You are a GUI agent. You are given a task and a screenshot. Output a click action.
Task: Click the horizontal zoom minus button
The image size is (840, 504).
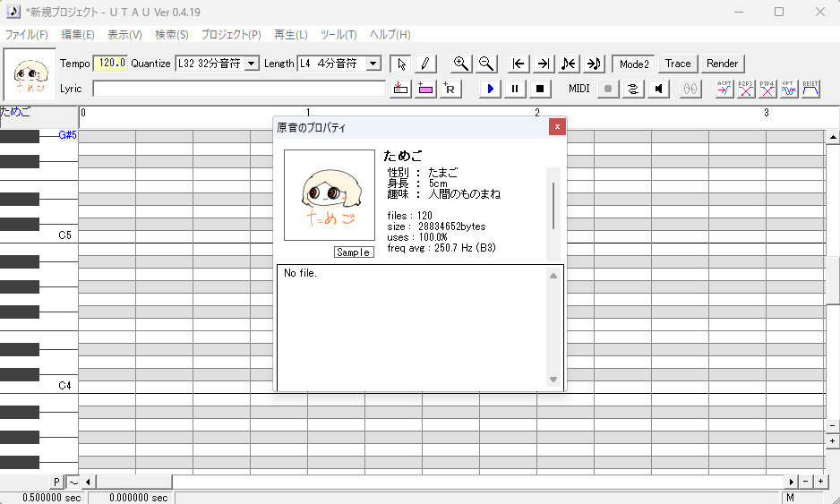tap(805, 482)
